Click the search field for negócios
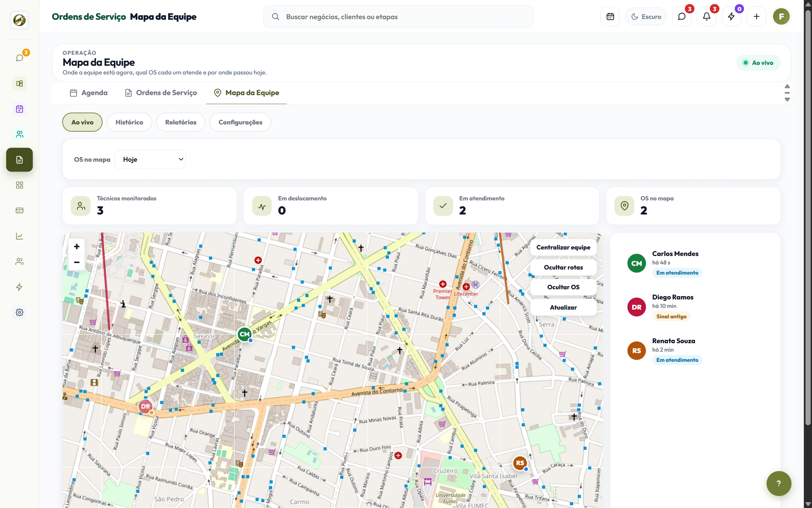 tap(398, 16)
